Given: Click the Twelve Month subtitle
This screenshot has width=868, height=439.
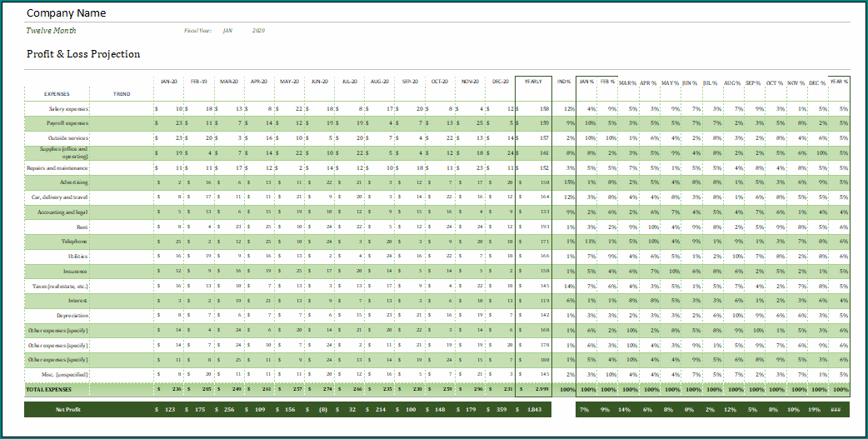Looking at the screenshot, I should pos(51,31).
